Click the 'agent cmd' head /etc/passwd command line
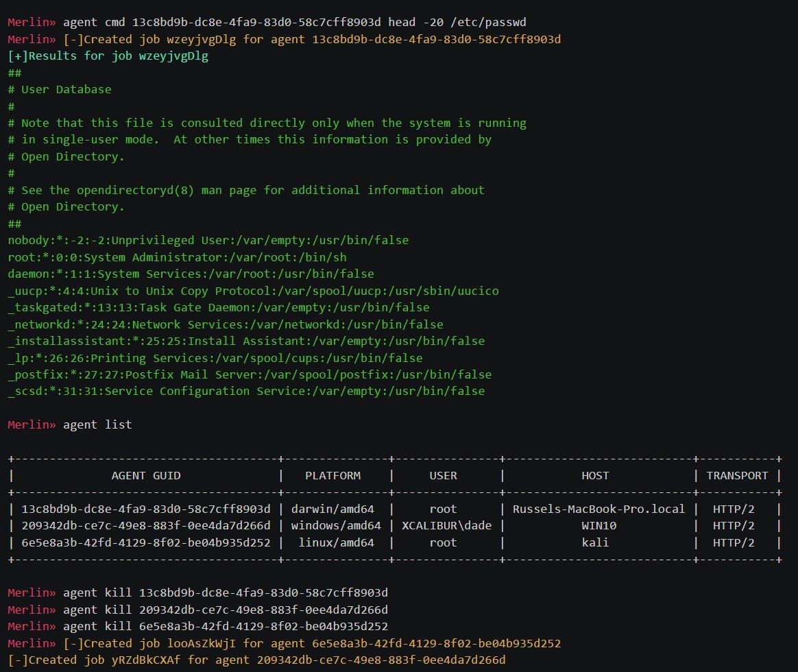Screen dimensions: 798x672 click(267, 23)
